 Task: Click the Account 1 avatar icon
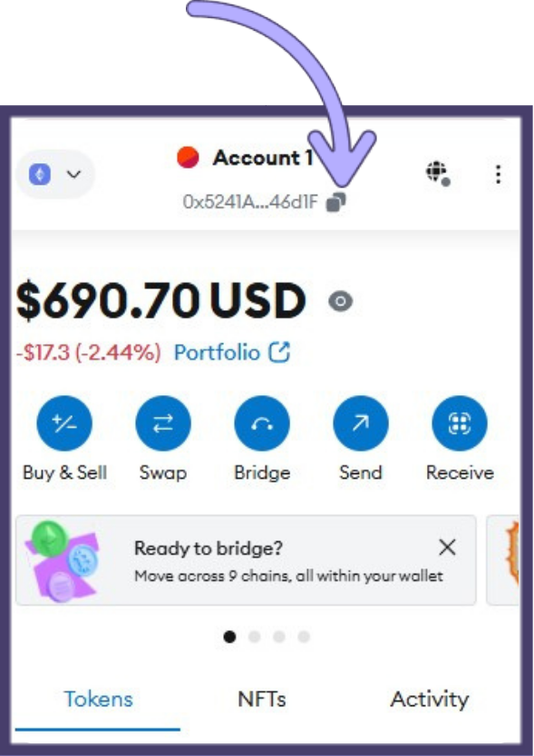(188, 158)
